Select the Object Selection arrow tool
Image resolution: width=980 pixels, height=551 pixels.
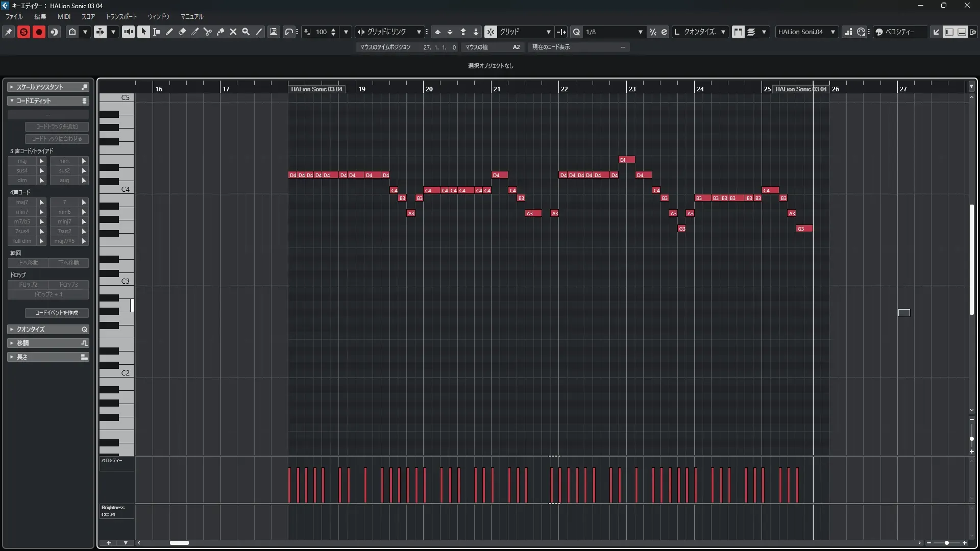pyautogui.click(x=143, y=32)
